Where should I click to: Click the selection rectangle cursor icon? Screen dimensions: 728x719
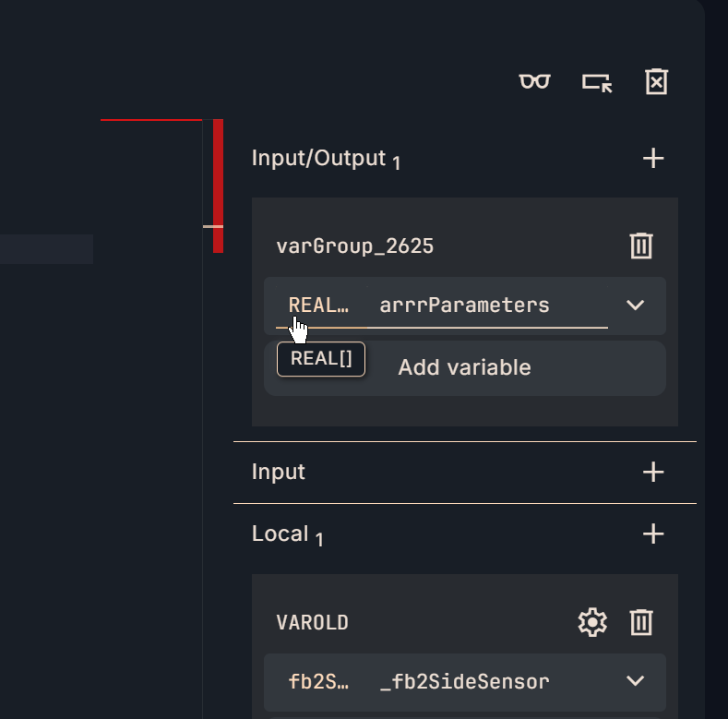click(596, 82)
